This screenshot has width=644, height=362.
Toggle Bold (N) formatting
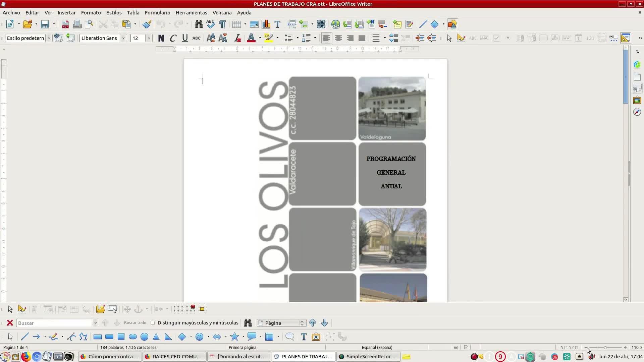[161, 38]
